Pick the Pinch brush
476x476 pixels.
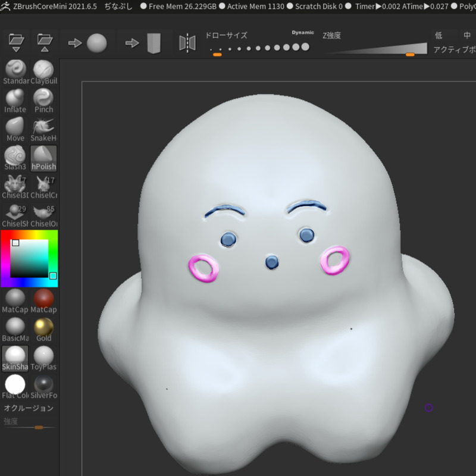pyautogui.click(x=43, y=99)
